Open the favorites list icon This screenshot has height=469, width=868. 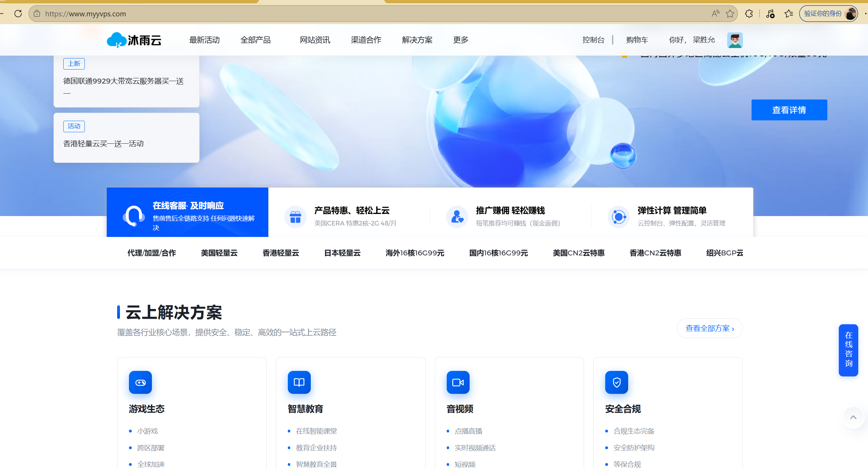click(x=789, y=14)
